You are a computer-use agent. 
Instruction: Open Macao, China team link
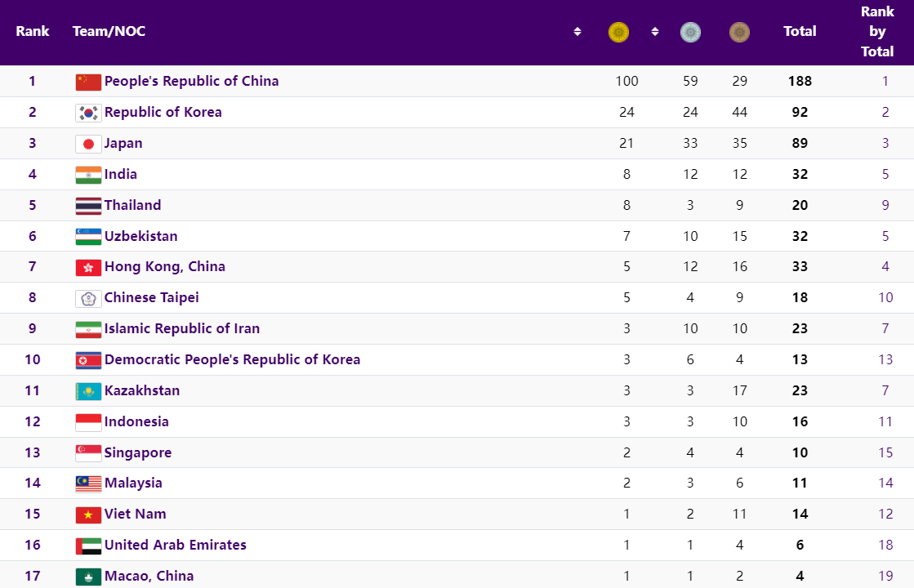[149, 576]
